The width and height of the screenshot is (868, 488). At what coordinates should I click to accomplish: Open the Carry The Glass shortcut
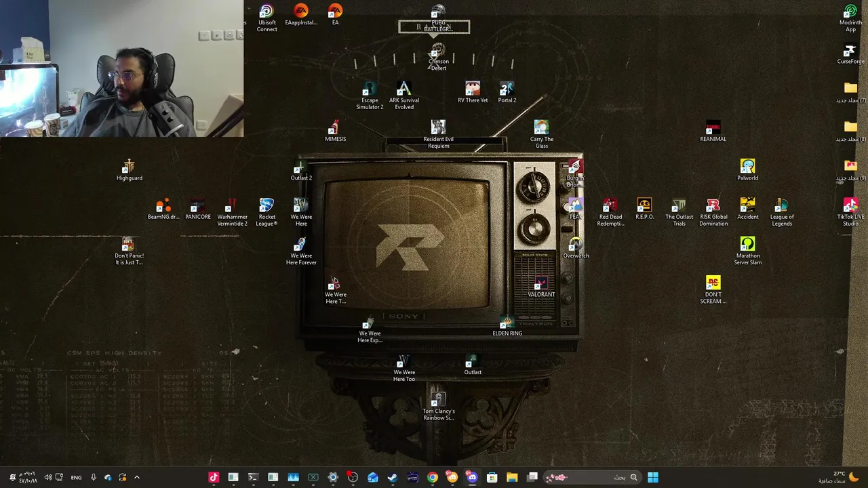(x=541, y=134)
